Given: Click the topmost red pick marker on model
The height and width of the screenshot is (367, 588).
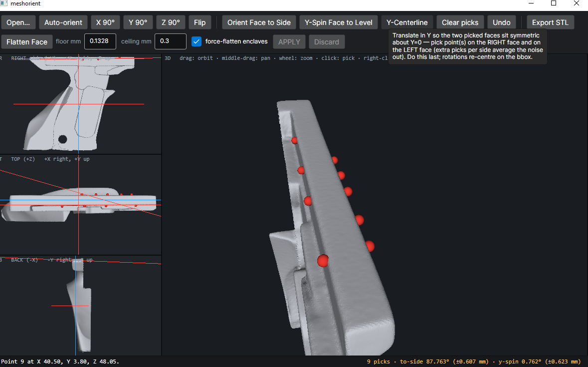Looking at the screenshot, I should [x=294, y=140].
